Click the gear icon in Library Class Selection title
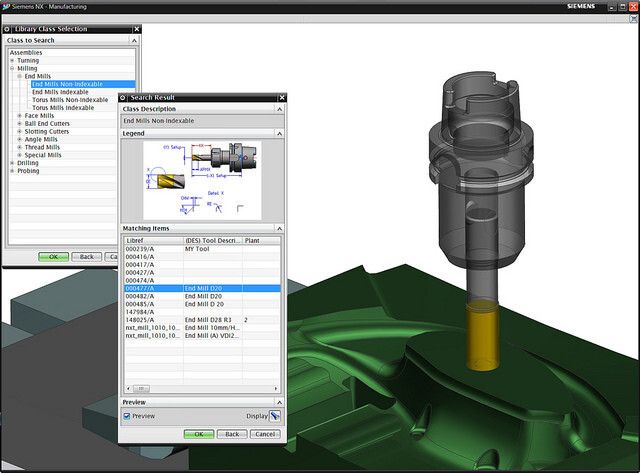 (9, 28)
